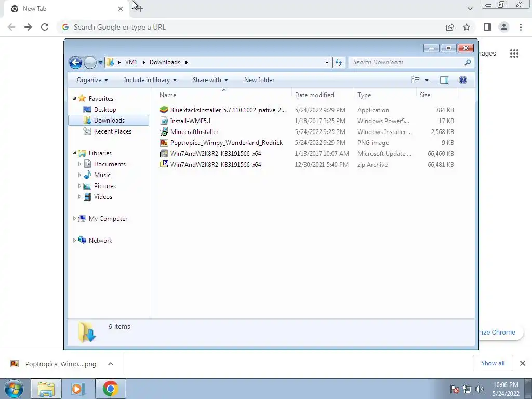Expand the Documents library node
Image resolution: width=532 pixels, height=399 pixels.
pyautogui.click(x=79, y=164)
